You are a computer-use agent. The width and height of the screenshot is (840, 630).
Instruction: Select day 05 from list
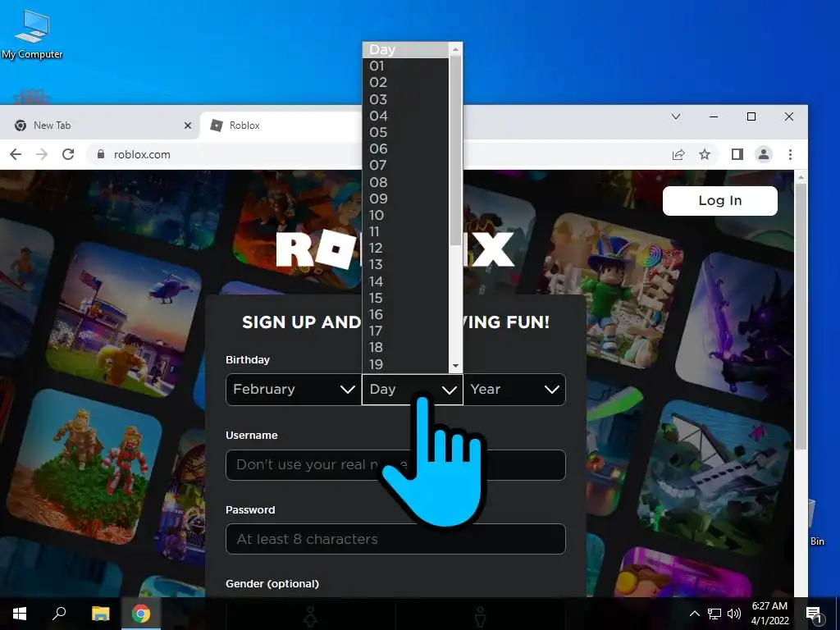point(405,132)
